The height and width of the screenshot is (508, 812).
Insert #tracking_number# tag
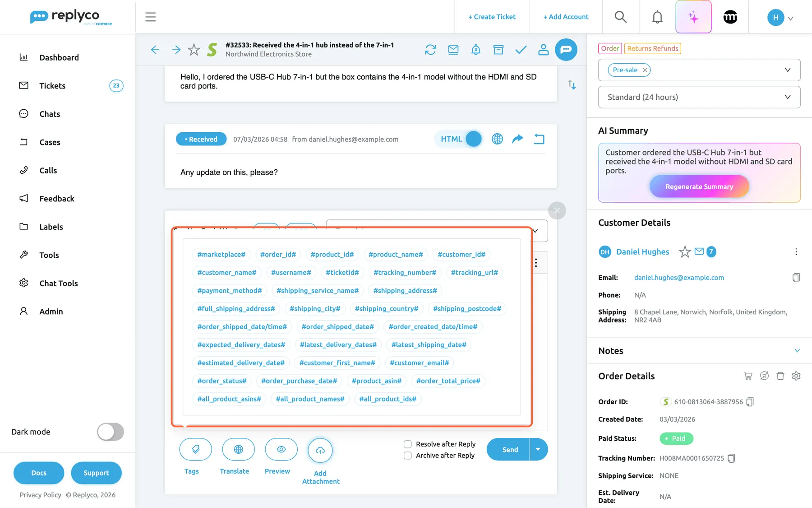pyautogui.click(x=405, y=273)
